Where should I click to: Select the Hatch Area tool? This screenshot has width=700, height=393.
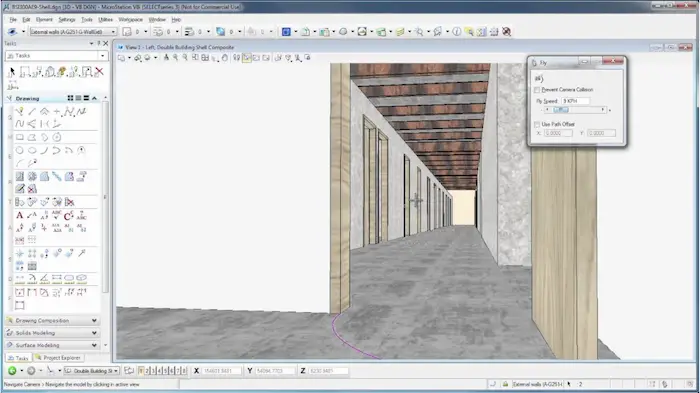[19, 176]
